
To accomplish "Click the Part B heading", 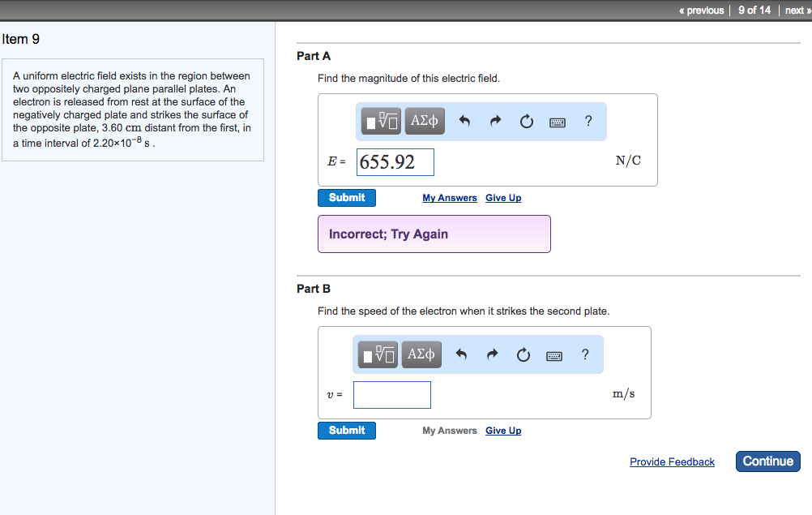I will (x=314, y=289).
